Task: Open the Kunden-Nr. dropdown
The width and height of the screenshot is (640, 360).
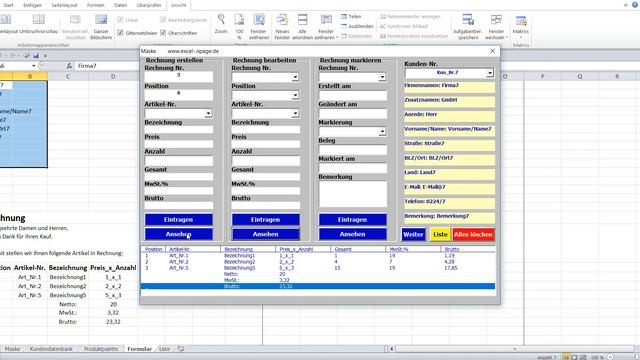Action: coord(490,73)
